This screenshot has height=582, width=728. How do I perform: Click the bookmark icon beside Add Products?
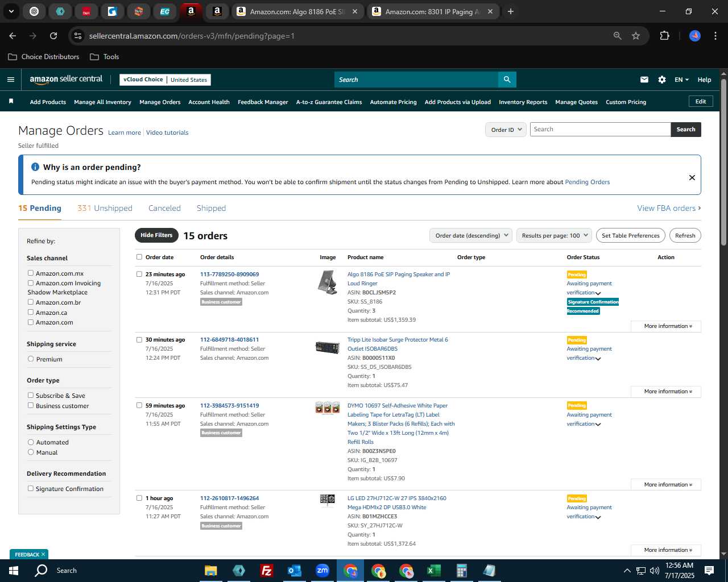[11, 101]
